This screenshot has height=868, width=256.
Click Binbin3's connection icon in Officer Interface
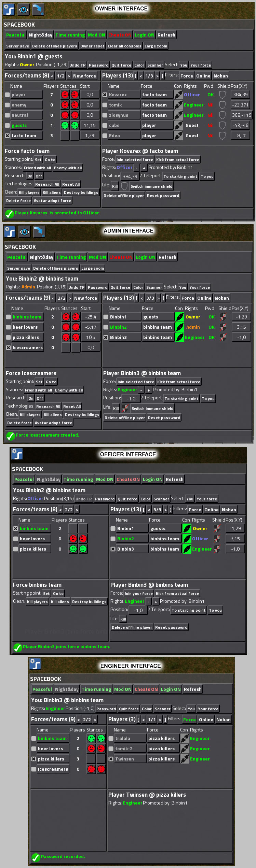(187, 549)
